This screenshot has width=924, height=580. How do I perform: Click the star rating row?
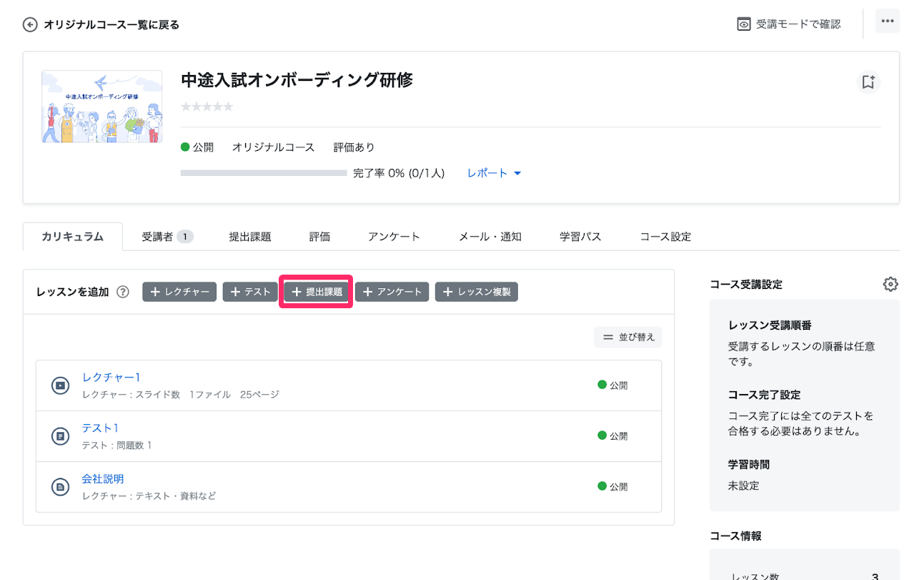point(207,107)
